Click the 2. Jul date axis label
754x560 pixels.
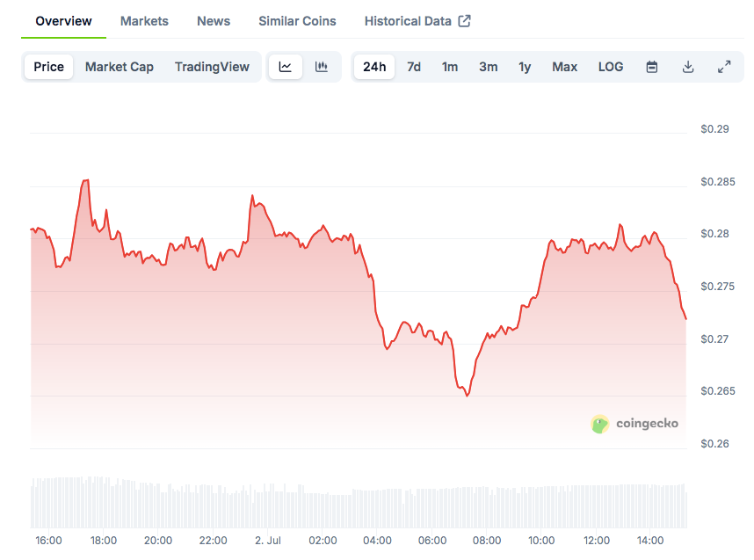(268, 541)
